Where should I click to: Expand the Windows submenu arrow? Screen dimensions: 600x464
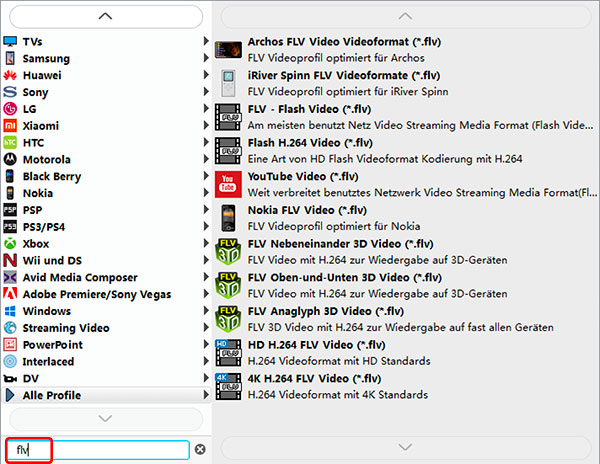[206, 310]
